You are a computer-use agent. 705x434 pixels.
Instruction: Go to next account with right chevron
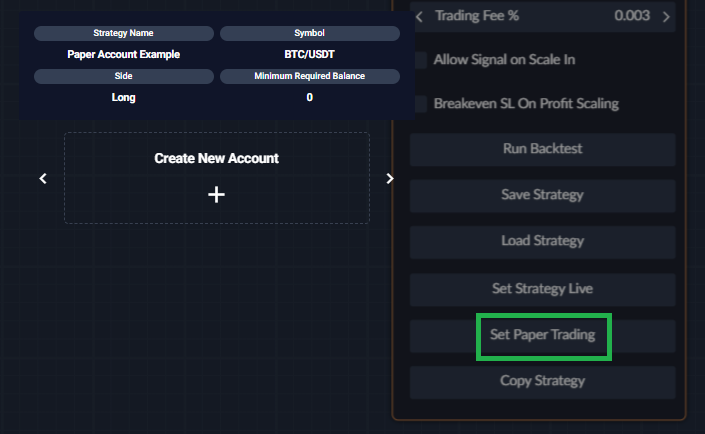coord(390,179)
